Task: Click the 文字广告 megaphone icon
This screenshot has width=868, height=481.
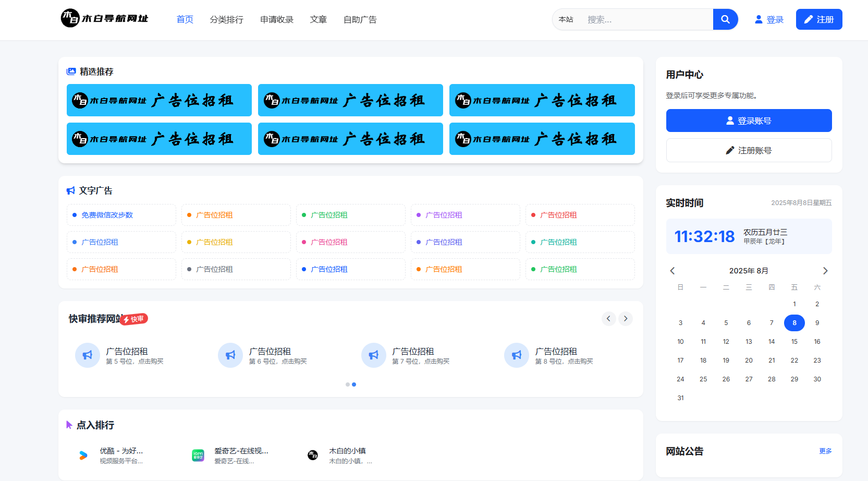Action: pyautogui.click(x=70, y=190)
